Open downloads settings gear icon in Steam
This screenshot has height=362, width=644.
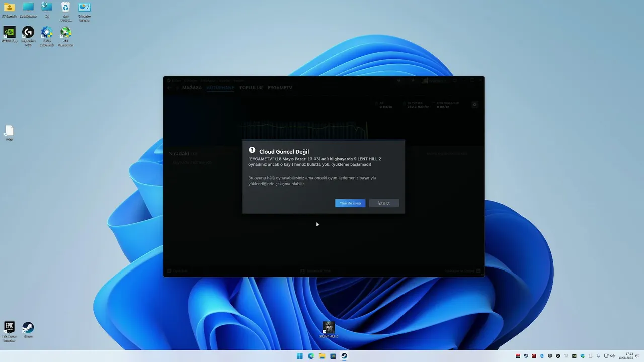tap(475, 105)
